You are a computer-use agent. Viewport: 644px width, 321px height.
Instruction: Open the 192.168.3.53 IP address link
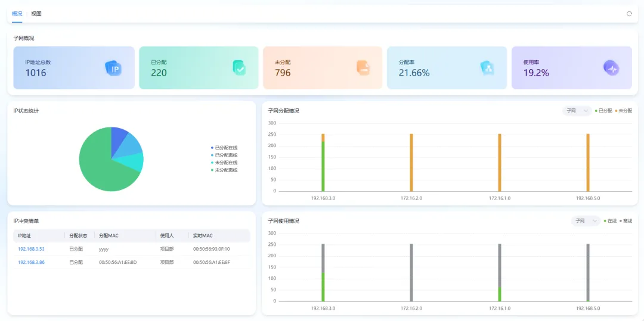(x=31, y=249)
